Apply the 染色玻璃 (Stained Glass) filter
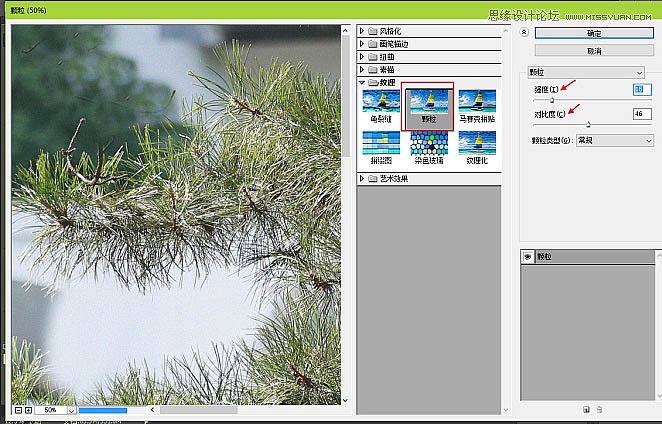 [x=428, y=144]
